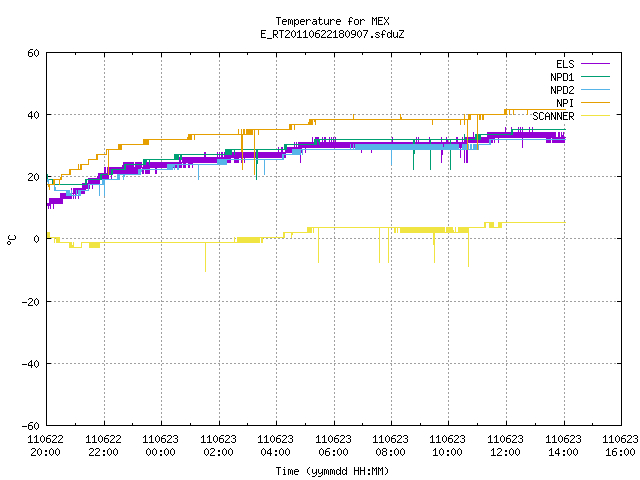Click the blue NPD2 legend line sample
Image resolution: width=640 pixels, height=480 pixels.
pos(595,89)
